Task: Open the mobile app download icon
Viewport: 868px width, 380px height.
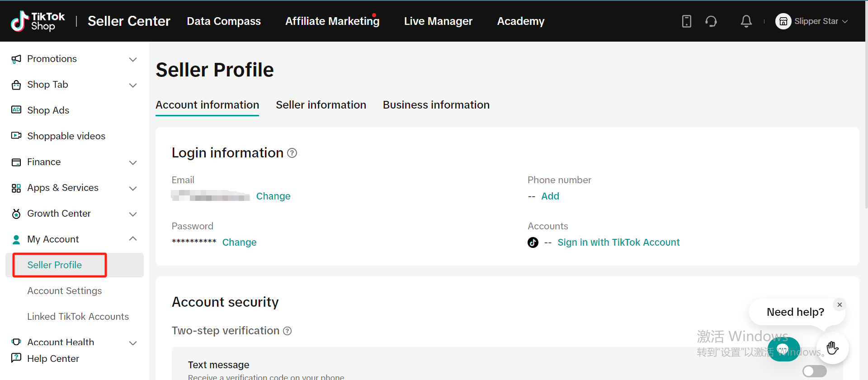Action: (686, 21)
